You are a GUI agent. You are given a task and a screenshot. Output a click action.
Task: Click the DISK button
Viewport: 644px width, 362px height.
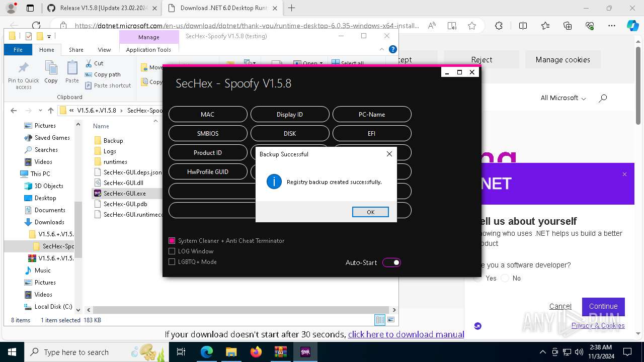pos(290,133)
